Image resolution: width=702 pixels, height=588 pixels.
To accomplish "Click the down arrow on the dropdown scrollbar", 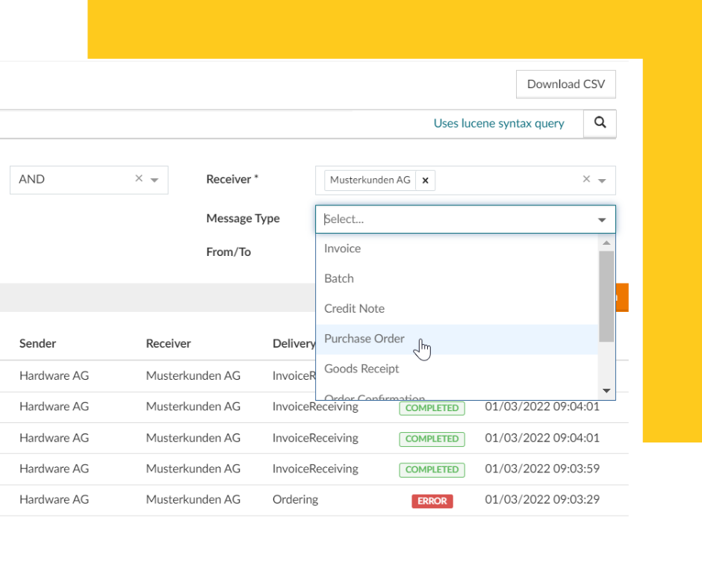I will [606, 390].
